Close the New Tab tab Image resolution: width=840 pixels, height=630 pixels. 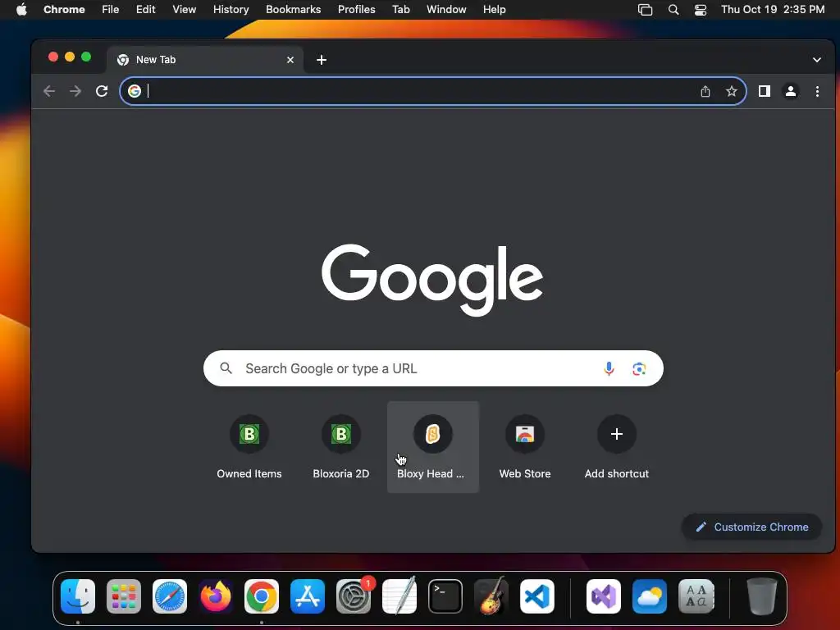point(290,60)
